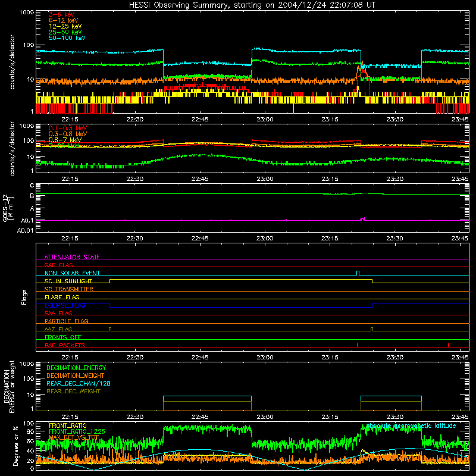This screenshot has width=476, height=476.
Task: Click the 25-50 keV legend label
Action: 65,32
